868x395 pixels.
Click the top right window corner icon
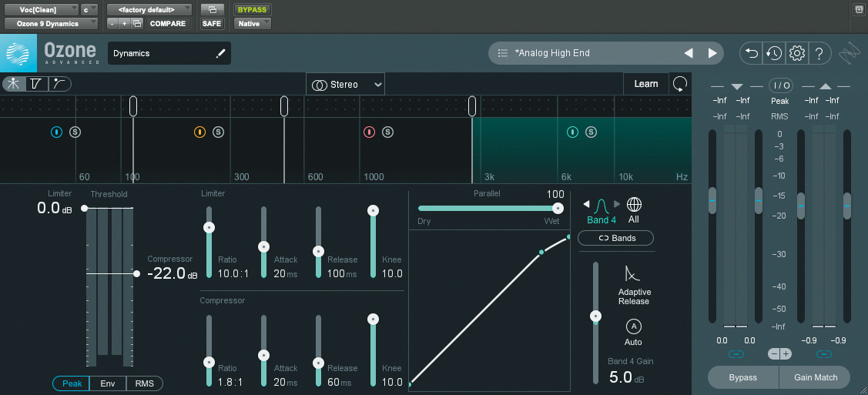point(860,8)
